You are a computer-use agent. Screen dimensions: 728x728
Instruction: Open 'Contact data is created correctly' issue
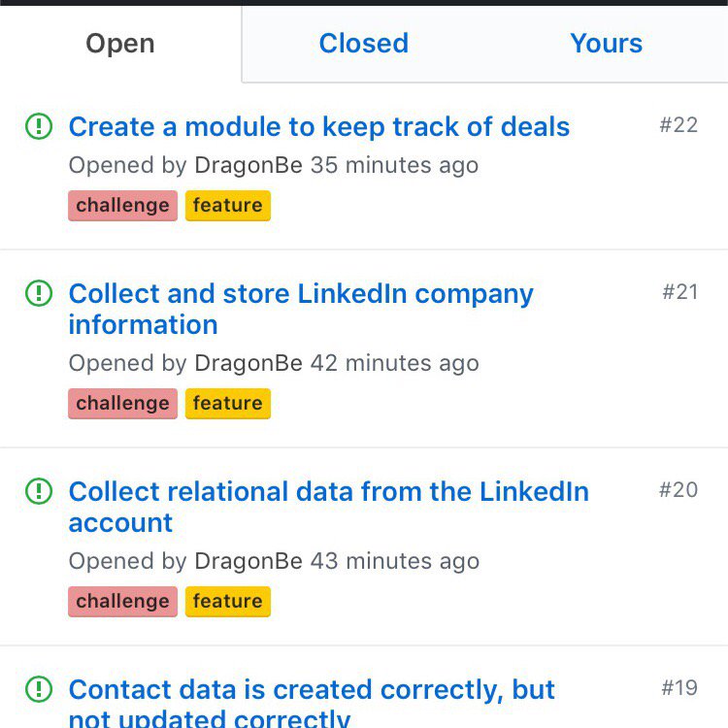click(311, 690)
